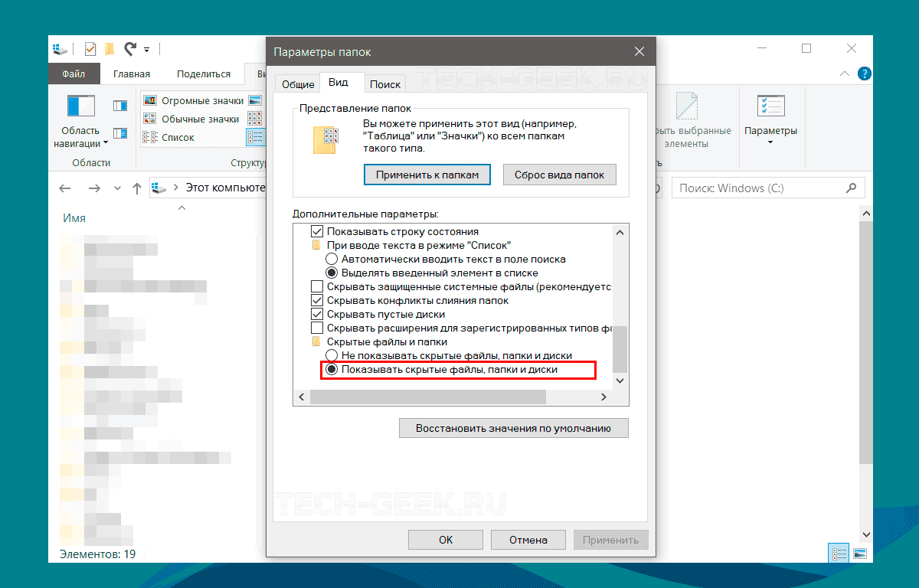The height and width of the screenshot is (588, 919).
Task: Uncheck "Скрывать пустые диски" checkbox
Action: coord(316,314)
